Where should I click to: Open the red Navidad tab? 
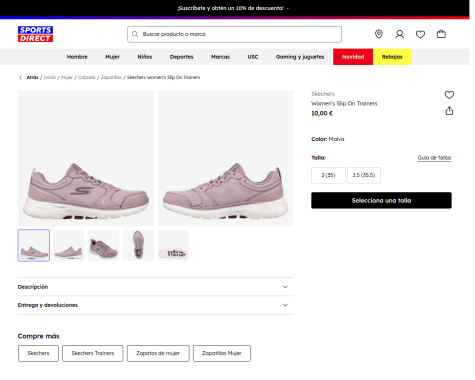pos(353,57)
